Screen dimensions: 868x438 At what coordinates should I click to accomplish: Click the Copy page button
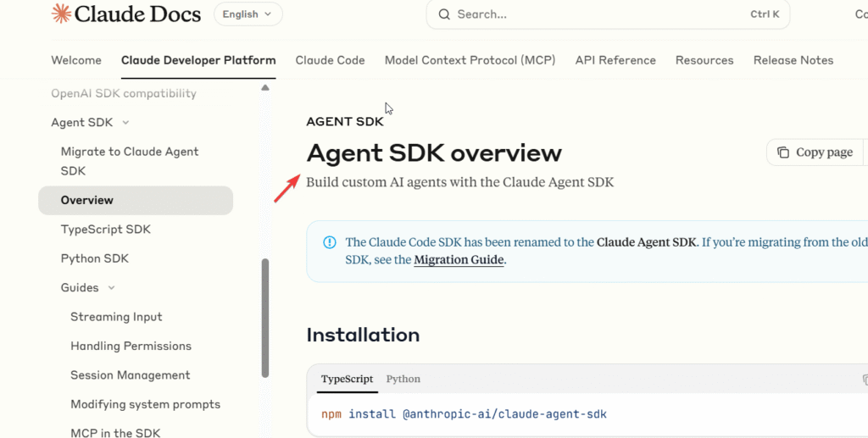click(815, 152)
